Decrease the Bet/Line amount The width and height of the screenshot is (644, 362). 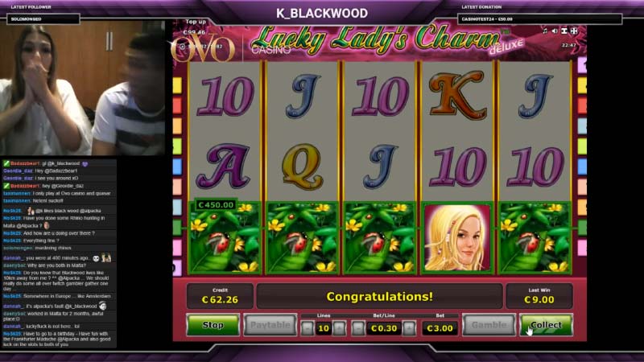coord(358,328)
